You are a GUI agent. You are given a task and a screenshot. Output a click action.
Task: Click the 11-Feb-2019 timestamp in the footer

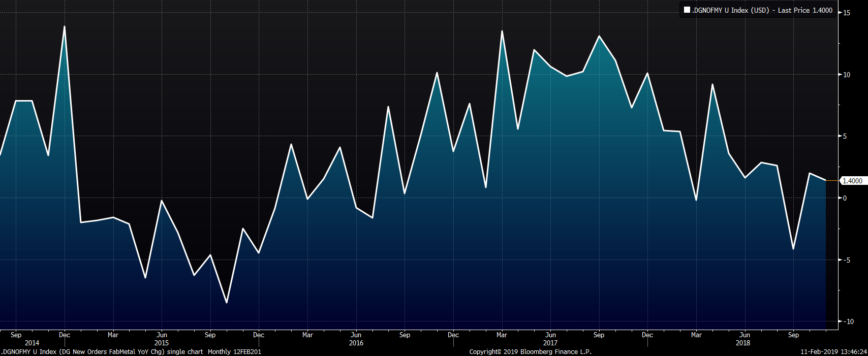coord(833,351)
